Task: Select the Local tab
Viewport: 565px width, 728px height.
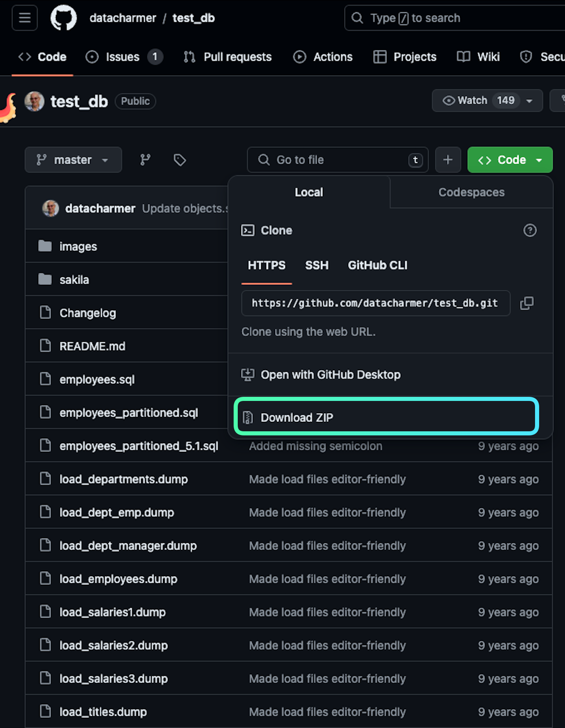Action: tap(309, 192)
